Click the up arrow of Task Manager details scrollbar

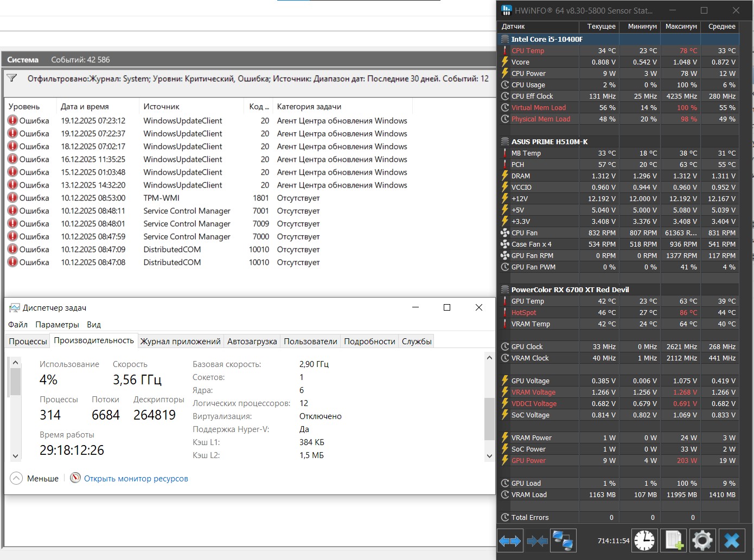pyautogui.click(x=489, y=358)
